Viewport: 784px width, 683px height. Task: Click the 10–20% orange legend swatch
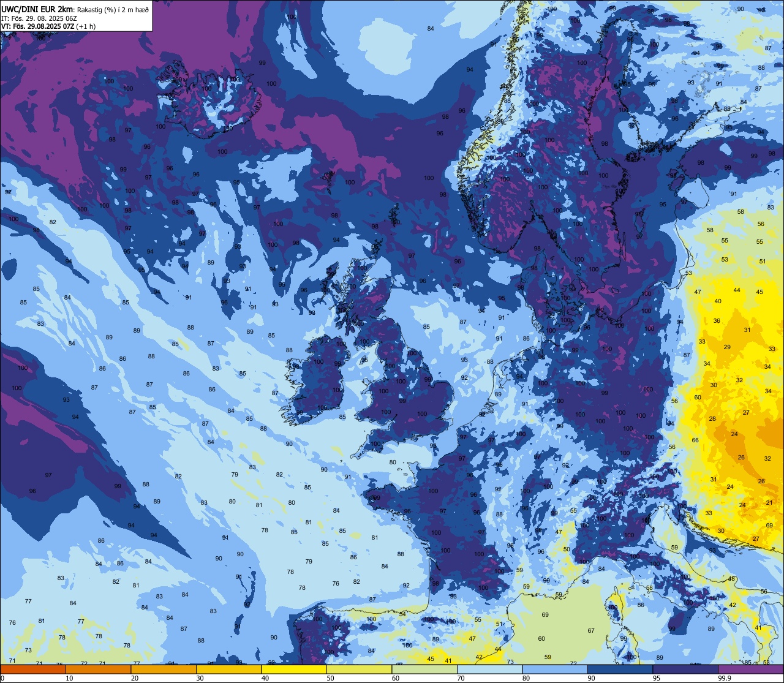(x=98, y=669)
